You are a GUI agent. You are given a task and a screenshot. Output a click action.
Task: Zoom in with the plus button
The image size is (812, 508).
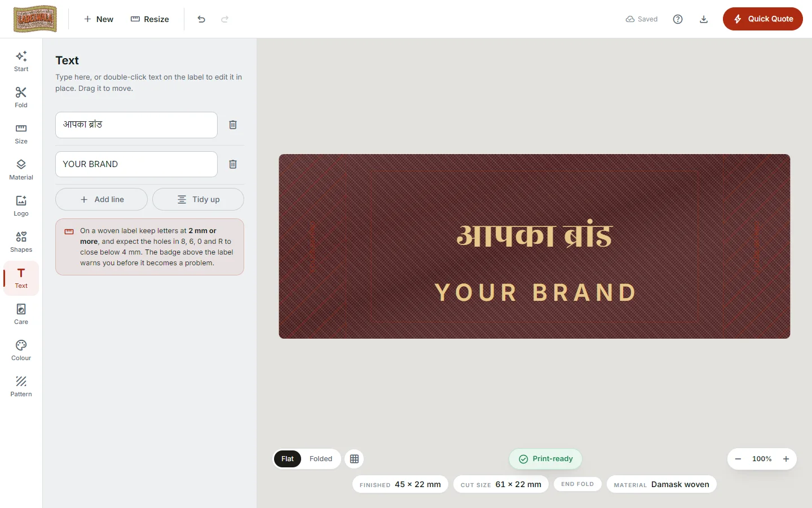tap(786, 459)
